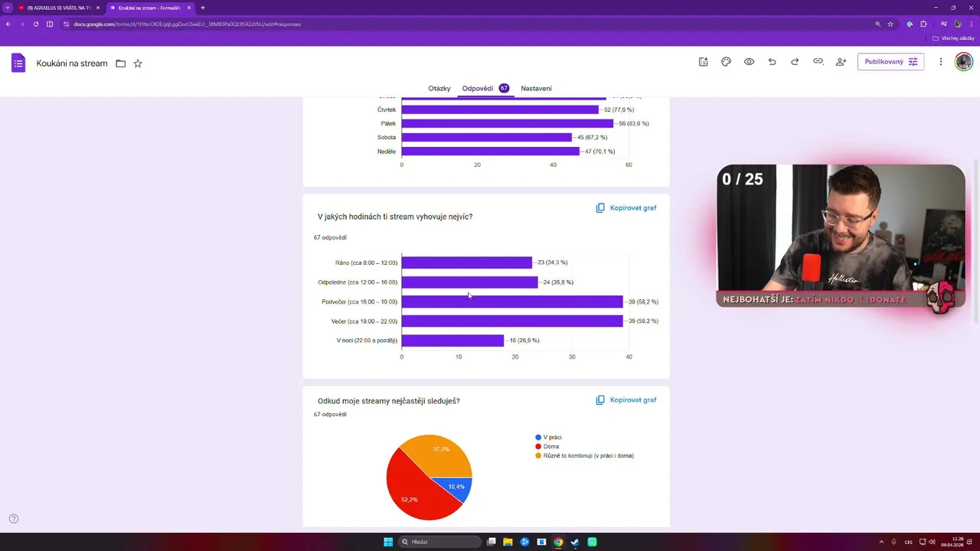Toggle browser side panel icon

pyautogui.click(x=50, y=24)
